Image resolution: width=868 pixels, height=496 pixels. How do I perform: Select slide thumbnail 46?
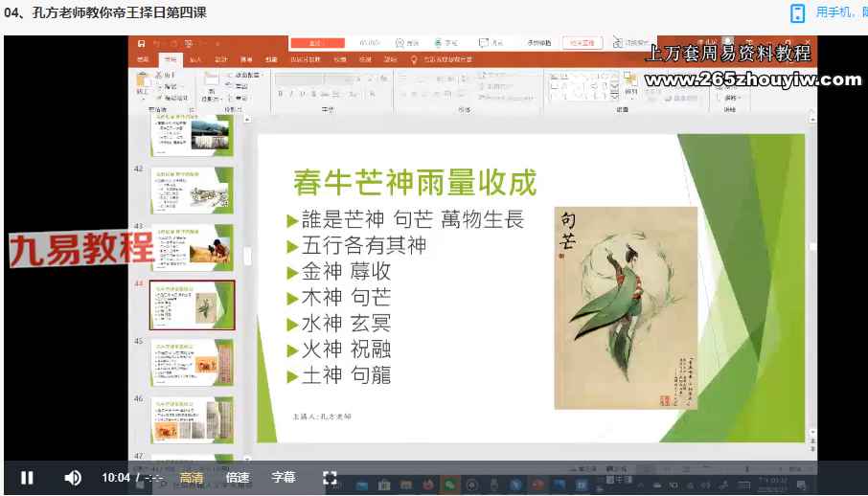coord(192,420)
